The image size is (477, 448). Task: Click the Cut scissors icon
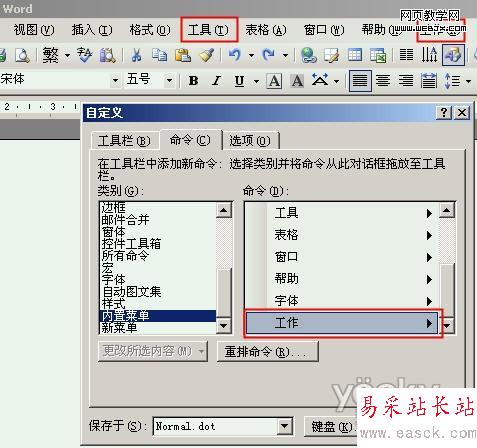[136, 55]
